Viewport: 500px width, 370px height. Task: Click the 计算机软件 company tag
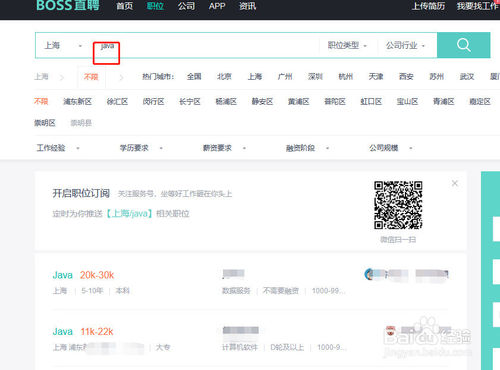point(240,347)
